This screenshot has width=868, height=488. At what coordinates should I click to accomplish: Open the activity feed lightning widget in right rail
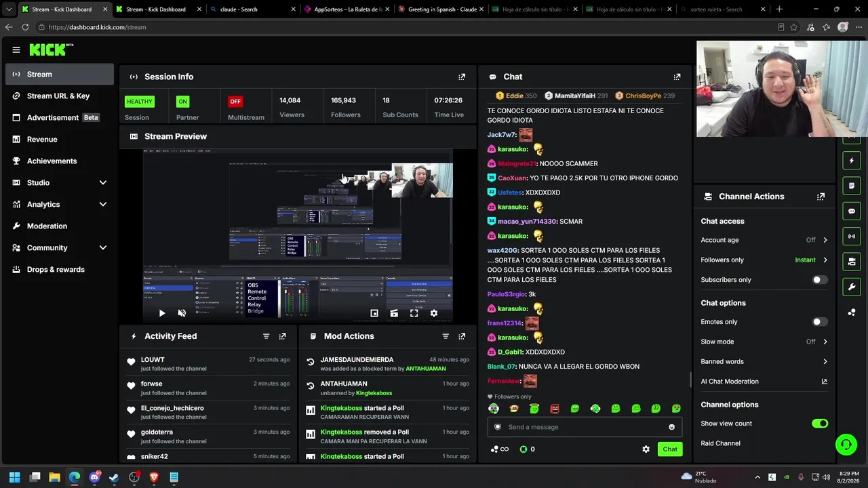pos(852,161)
